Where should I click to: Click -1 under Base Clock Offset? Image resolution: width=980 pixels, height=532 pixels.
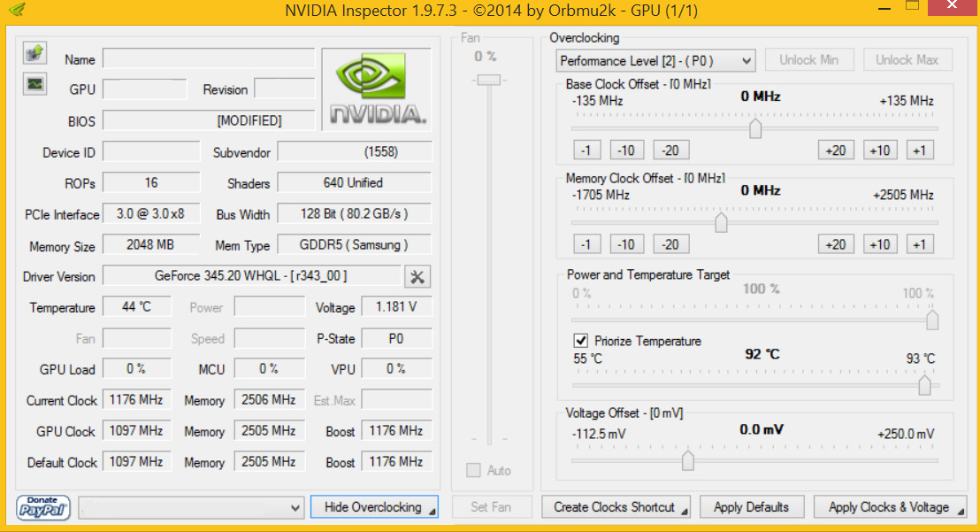point(586,150)
